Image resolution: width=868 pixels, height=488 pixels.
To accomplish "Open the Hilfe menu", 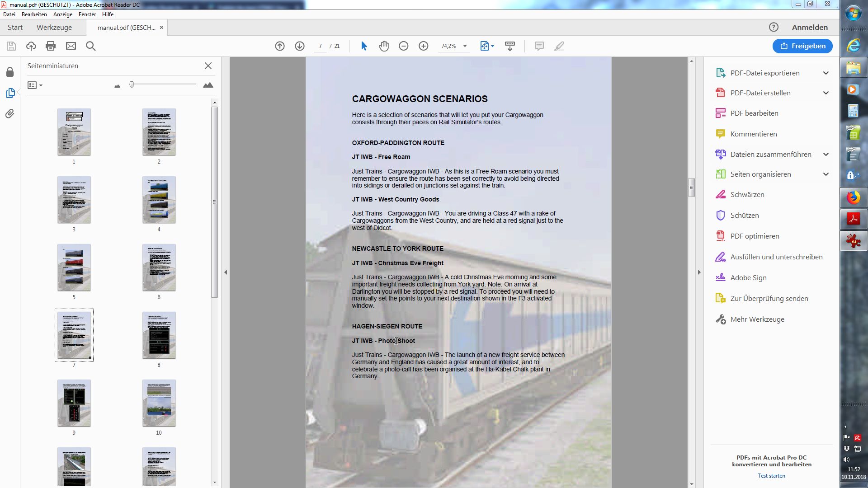I will coord(108,14).
